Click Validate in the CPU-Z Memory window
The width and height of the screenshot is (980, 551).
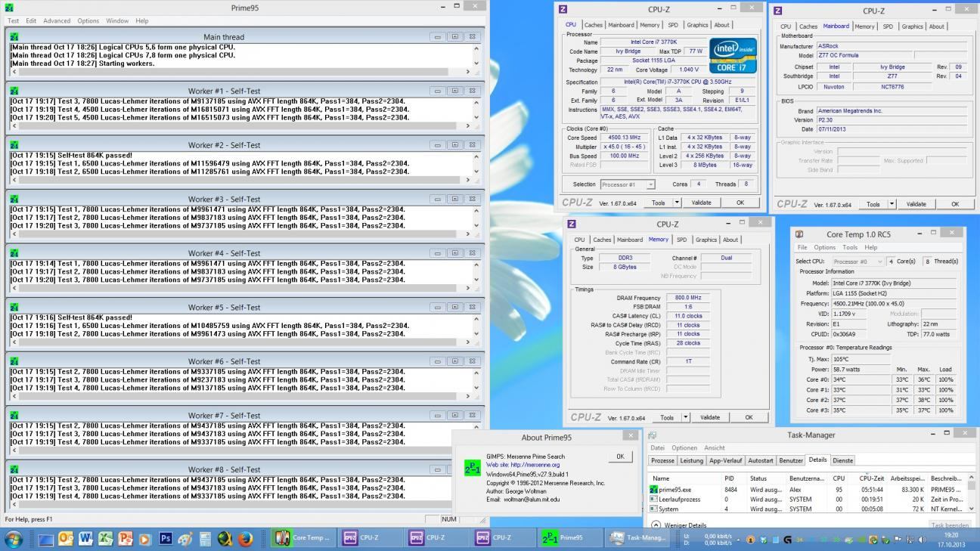[x=710, y=417]
